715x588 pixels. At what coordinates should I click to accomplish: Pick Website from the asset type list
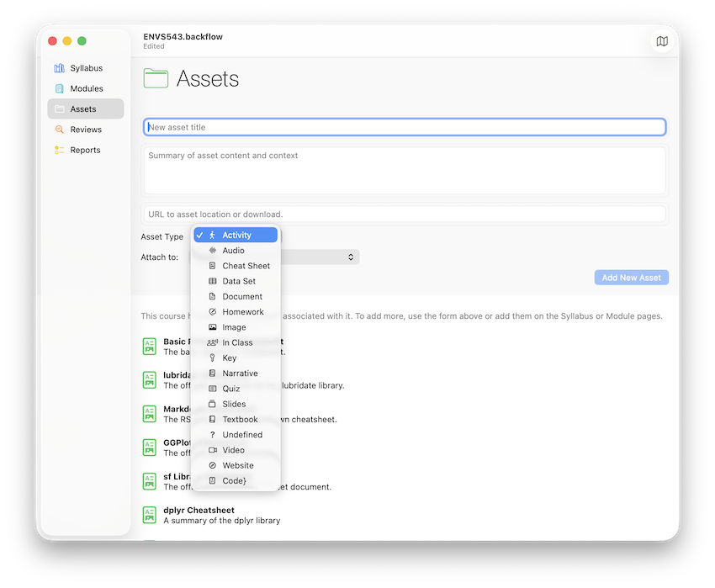pyautogui.click(x=237, y=465)
